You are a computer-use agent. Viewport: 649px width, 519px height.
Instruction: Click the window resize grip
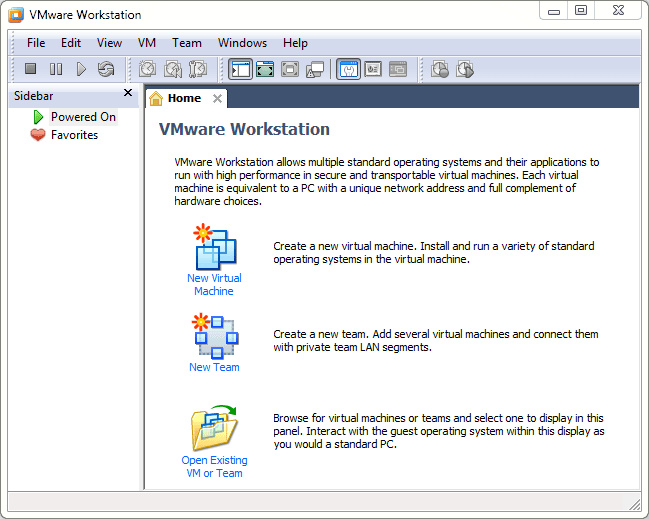tap(635, 504)
